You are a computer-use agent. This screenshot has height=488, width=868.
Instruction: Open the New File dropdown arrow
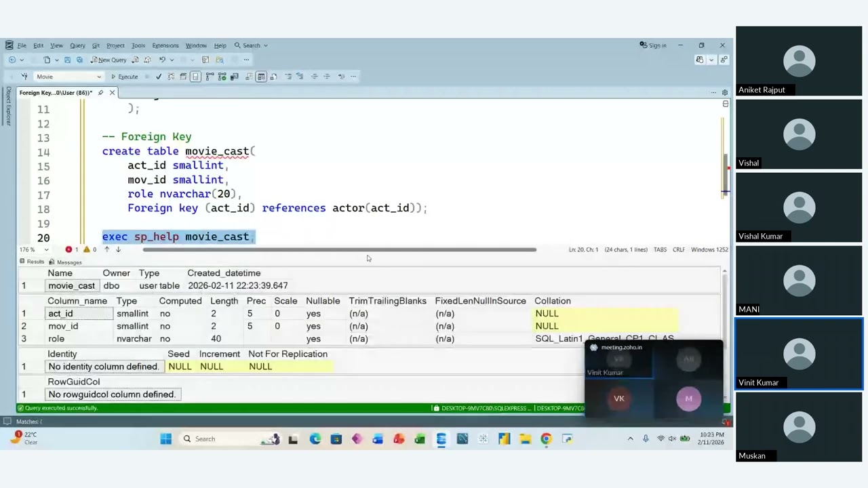[x=56, y=60]
